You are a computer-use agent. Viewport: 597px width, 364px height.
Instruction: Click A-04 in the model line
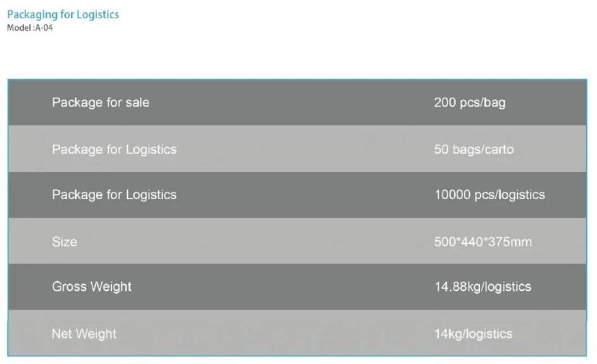(44, 28)
